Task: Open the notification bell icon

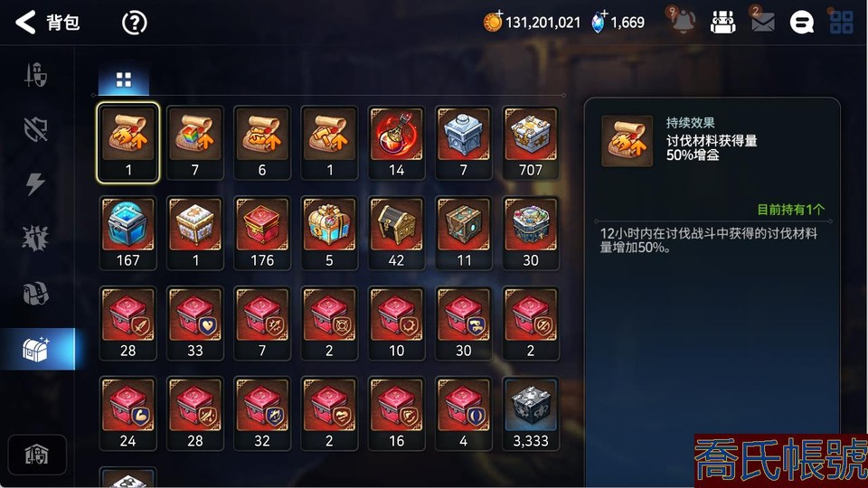Action: [x=683, y=21]
